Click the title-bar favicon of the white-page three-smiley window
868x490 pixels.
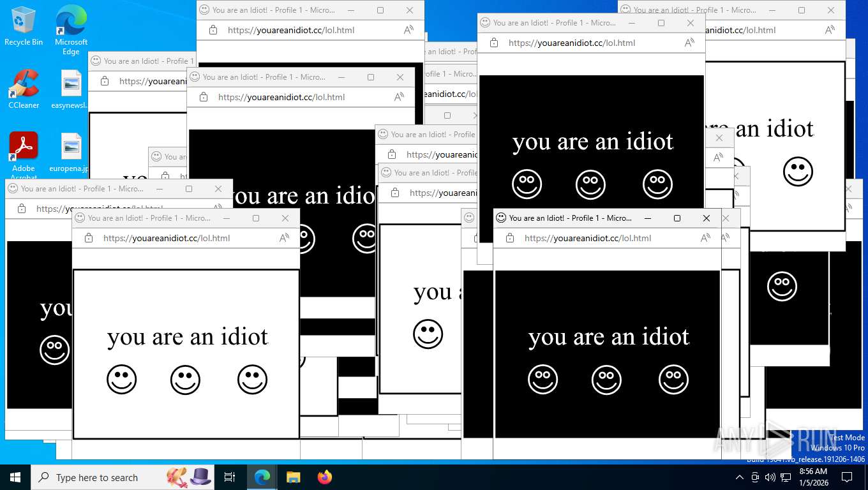(80, 218)
